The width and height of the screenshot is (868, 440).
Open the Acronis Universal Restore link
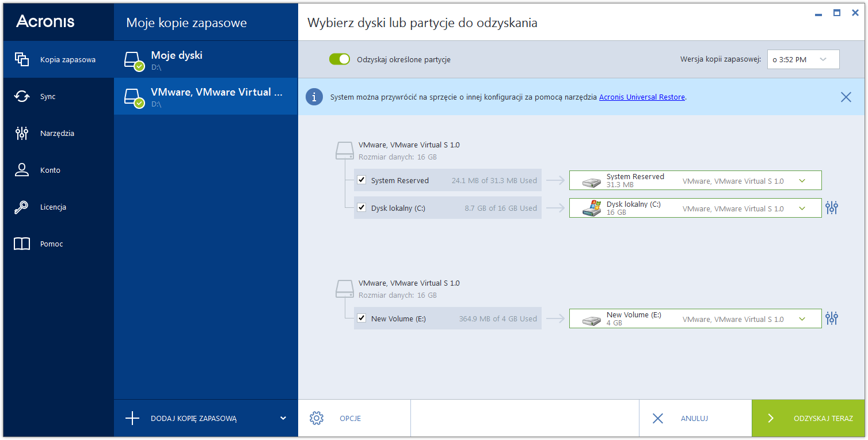(642, 97)
